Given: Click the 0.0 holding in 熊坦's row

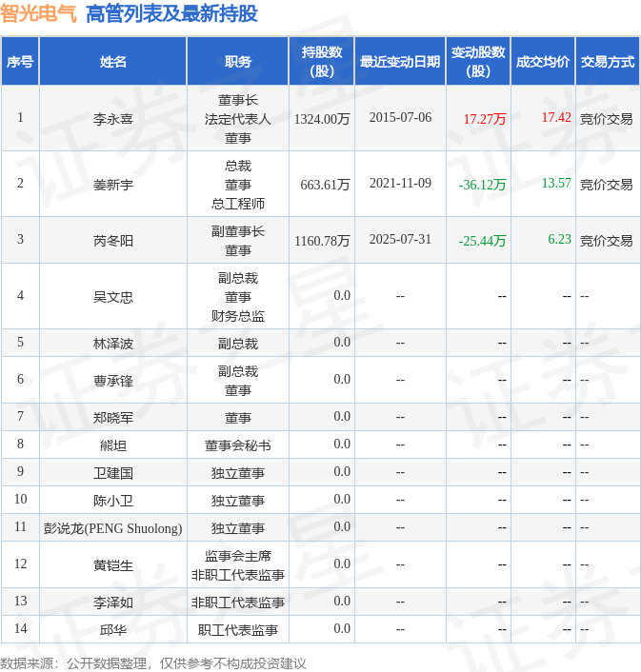Looking at the screenshot, I should (x=342, y=444).
